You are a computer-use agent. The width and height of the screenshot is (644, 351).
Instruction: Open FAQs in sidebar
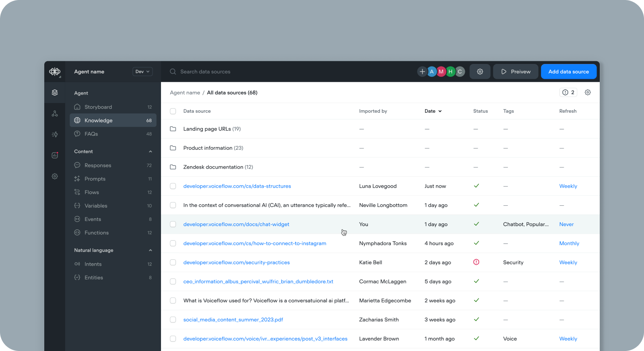click(x=113, y=134)
